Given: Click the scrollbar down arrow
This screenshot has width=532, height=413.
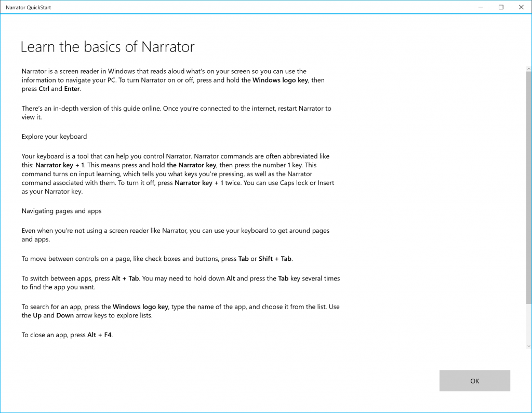Looking at the screenshot, I should 529,345.
